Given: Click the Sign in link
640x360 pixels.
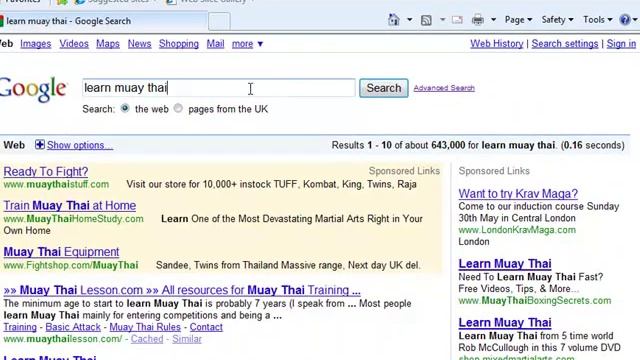Looking at the screenshot, I should coord(621,44).
